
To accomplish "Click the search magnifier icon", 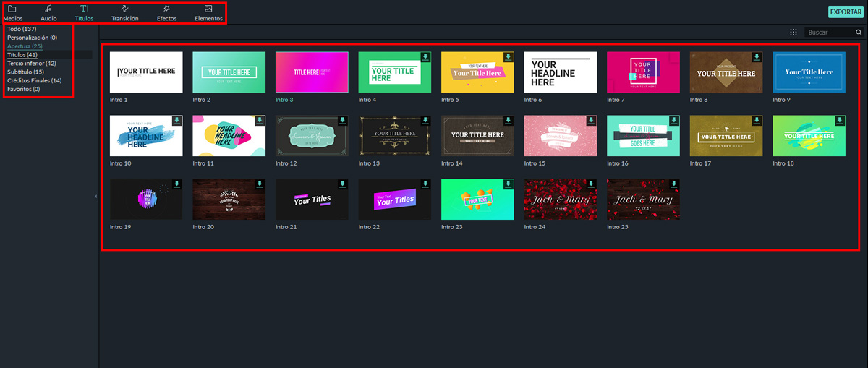I will click(859, 33).
